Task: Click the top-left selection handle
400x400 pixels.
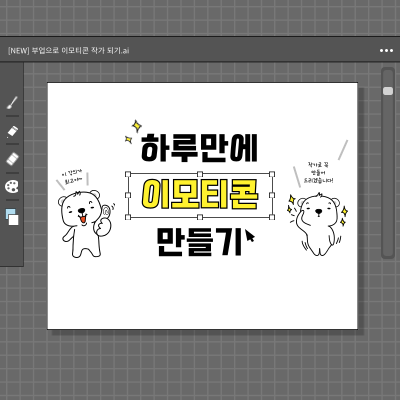Action: (128, 174)
